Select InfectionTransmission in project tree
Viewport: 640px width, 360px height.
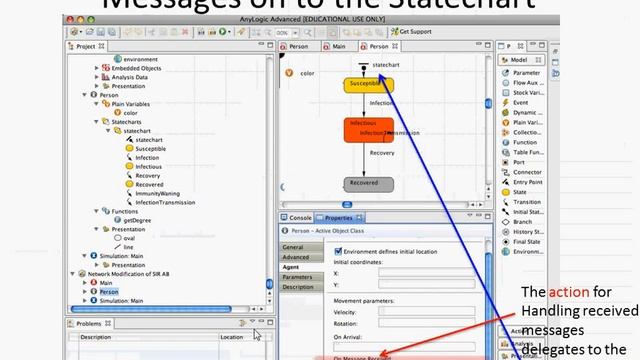point(161,202)
